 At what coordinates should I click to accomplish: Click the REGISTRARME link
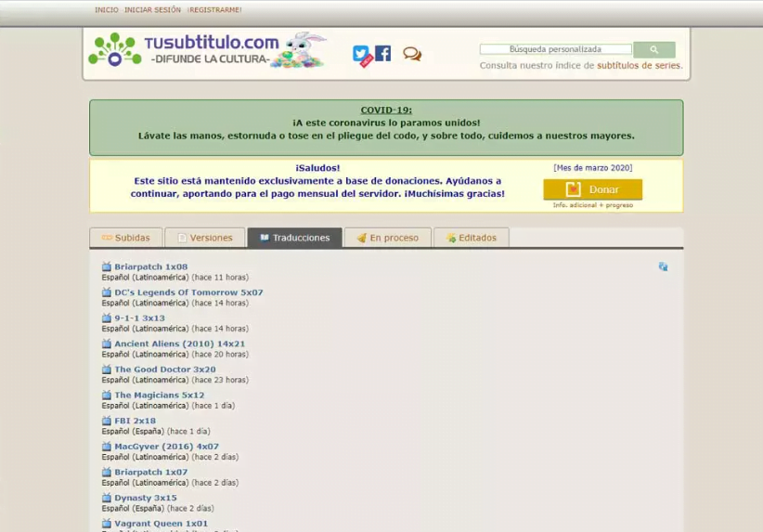pyautogui.click(x=214, y=10)
